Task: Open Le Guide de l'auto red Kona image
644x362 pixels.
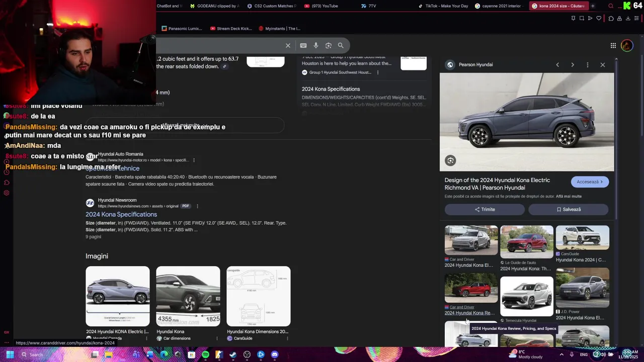Action: [x=527, y=242]
